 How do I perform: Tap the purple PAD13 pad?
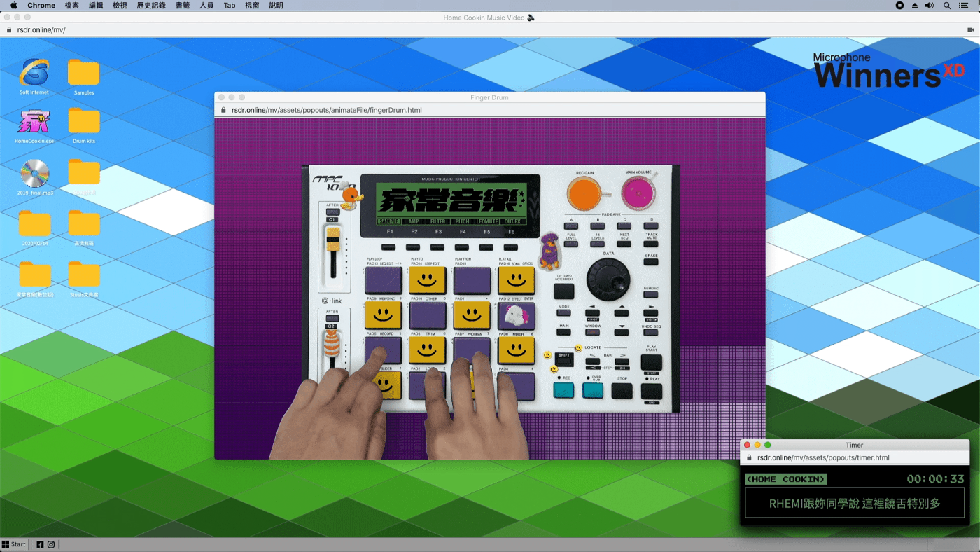pyautogui.click(x=383, y=280)
